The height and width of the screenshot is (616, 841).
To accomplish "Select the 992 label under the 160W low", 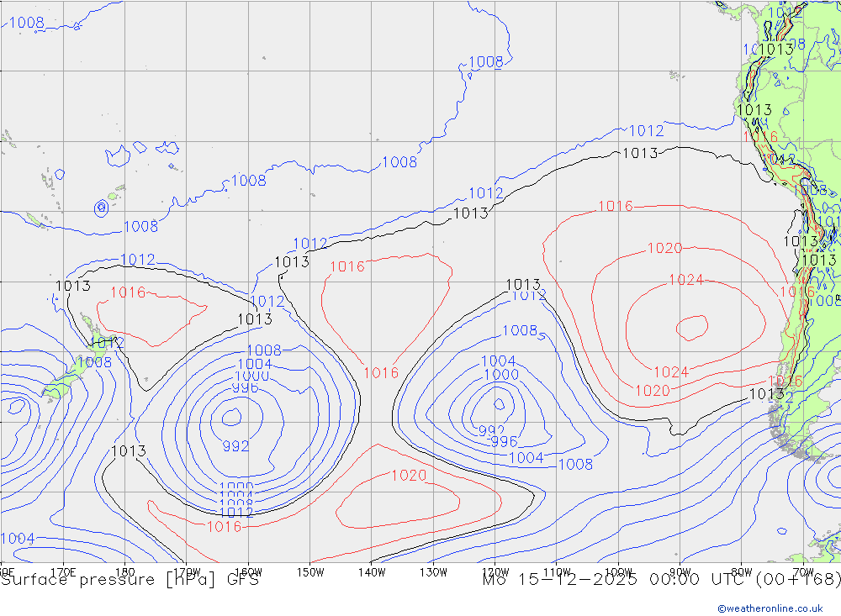I will (x=235, y=446).
